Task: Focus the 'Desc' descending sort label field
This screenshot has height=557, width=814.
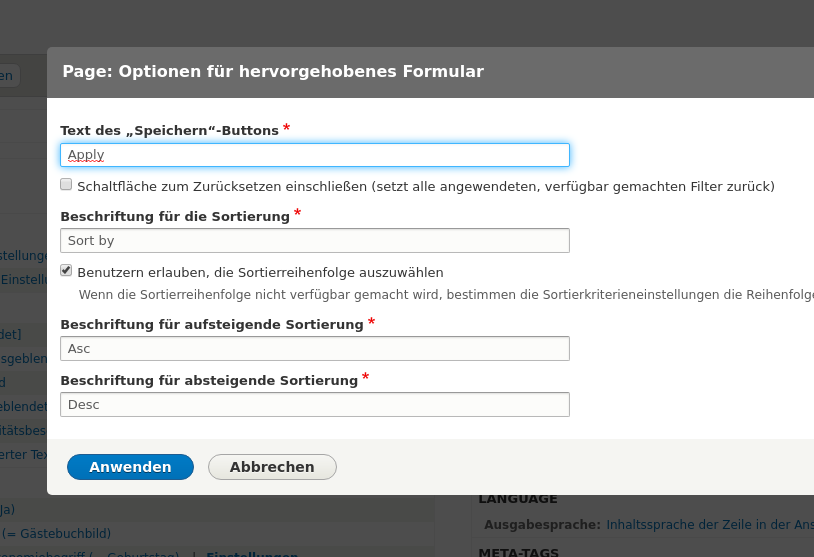Action: 314,405
